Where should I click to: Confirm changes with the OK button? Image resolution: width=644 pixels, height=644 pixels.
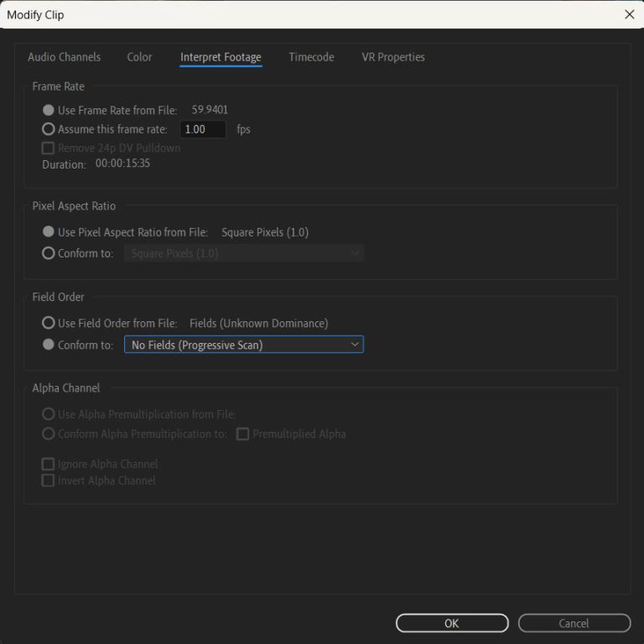tap(452, 623)
